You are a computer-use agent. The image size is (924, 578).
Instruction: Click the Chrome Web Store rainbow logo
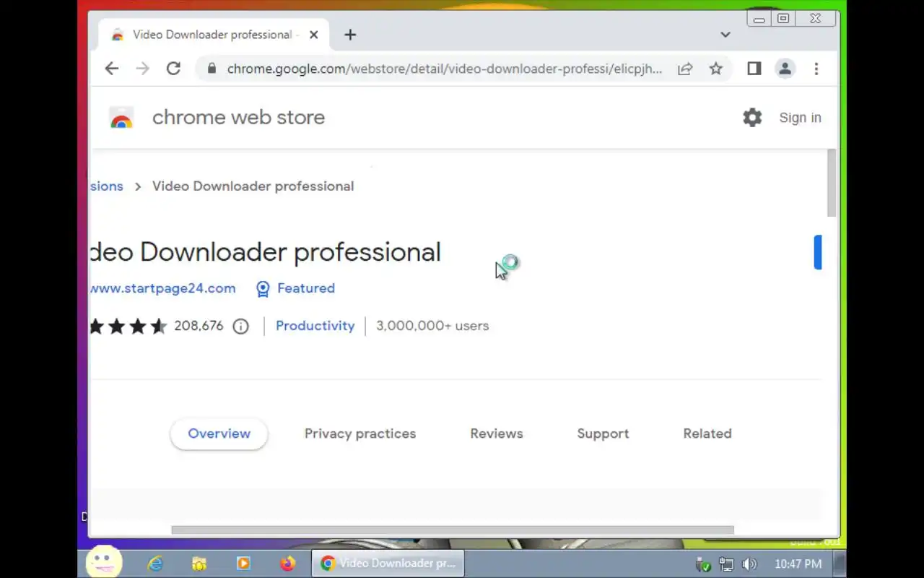point(121,118)
